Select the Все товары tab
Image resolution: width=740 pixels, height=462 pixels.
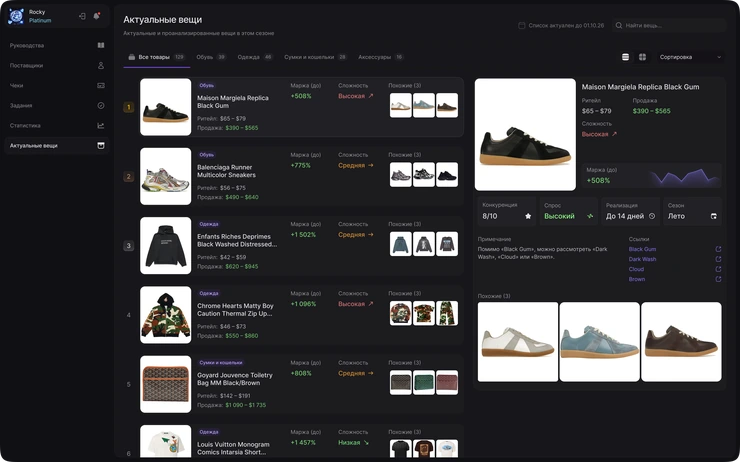[157, 57]
